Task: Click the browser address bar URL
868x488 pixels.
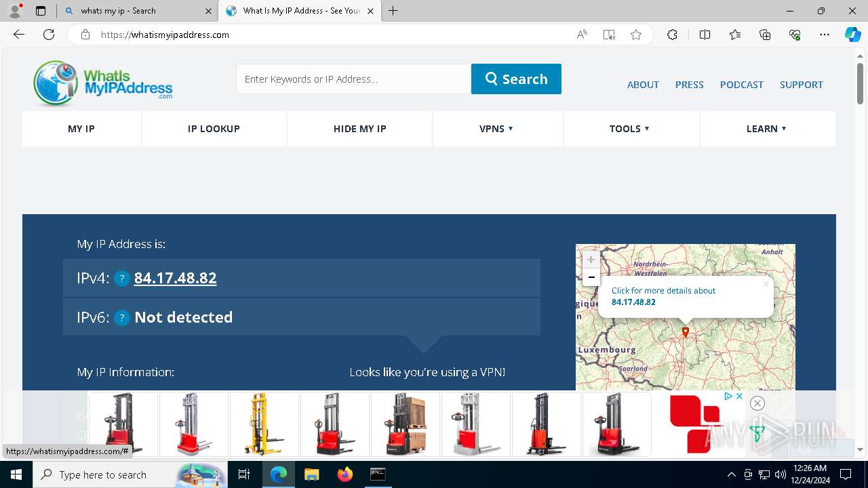Action: coord(165,35)
